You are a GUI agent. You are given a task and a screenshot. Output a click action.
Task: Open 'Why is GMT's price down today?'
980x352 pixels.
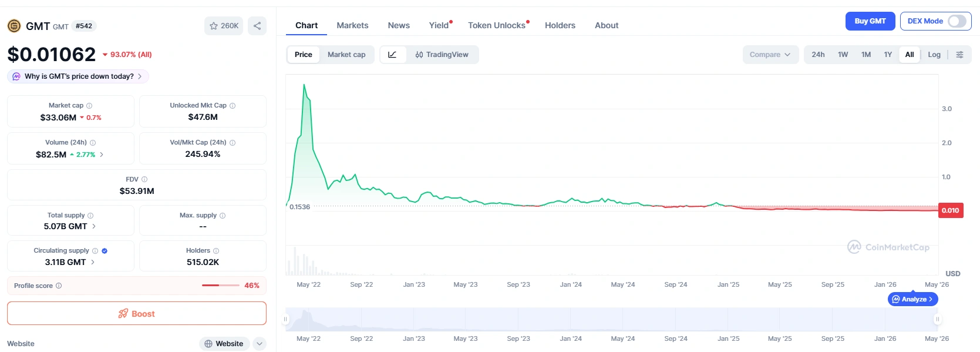coord(78,76)
